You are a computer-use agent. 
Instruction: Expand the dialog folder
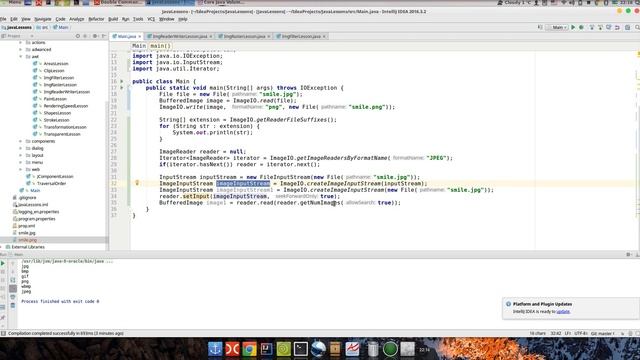[x=21, y=148]
